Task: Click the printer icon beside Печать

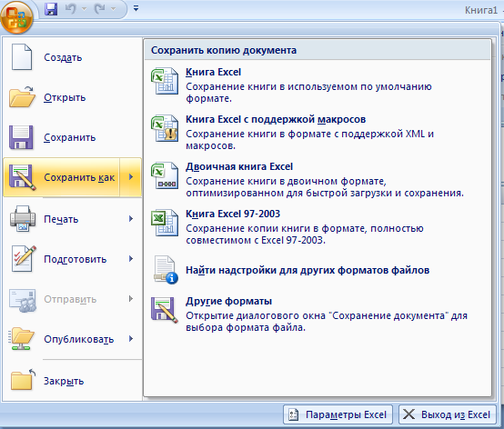Action: pyautogui.click(x=23, y=219)
